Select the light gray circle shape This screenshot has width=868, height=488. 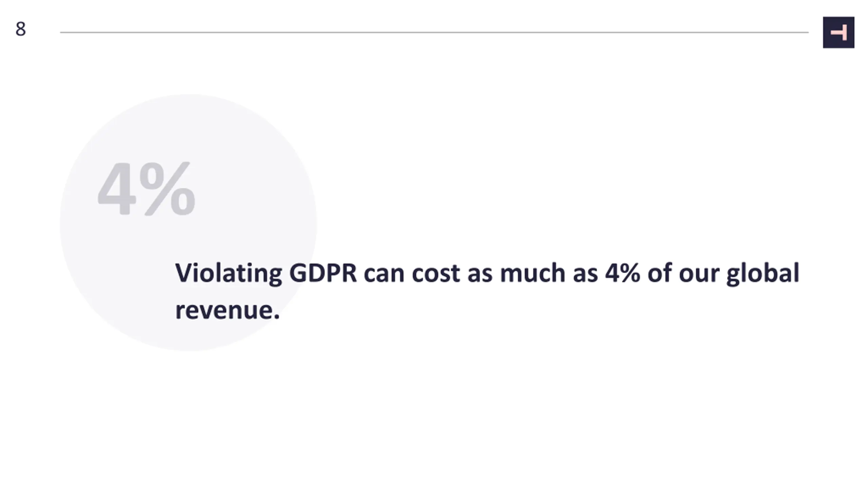(x=189, y=223)
